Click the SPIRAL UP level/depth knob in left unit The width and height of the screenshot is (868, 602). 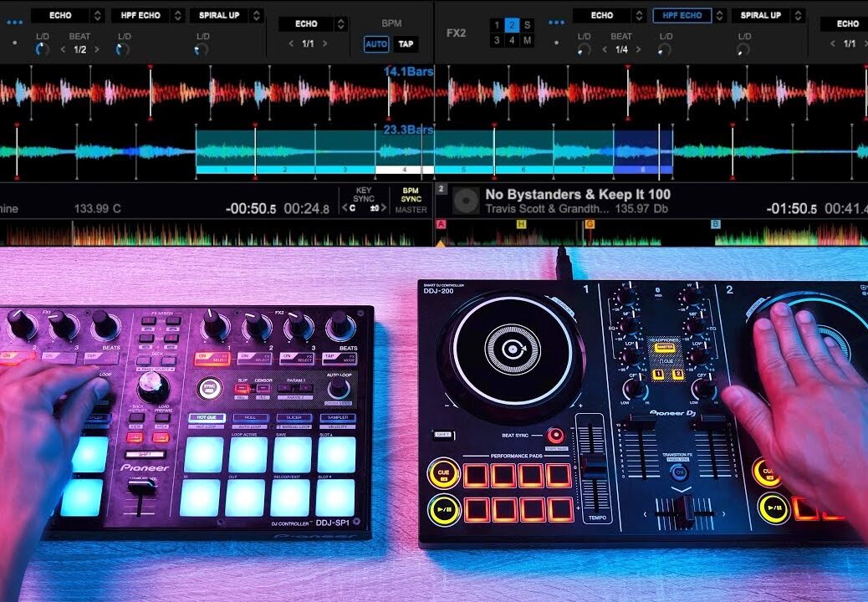pos(202,49)
